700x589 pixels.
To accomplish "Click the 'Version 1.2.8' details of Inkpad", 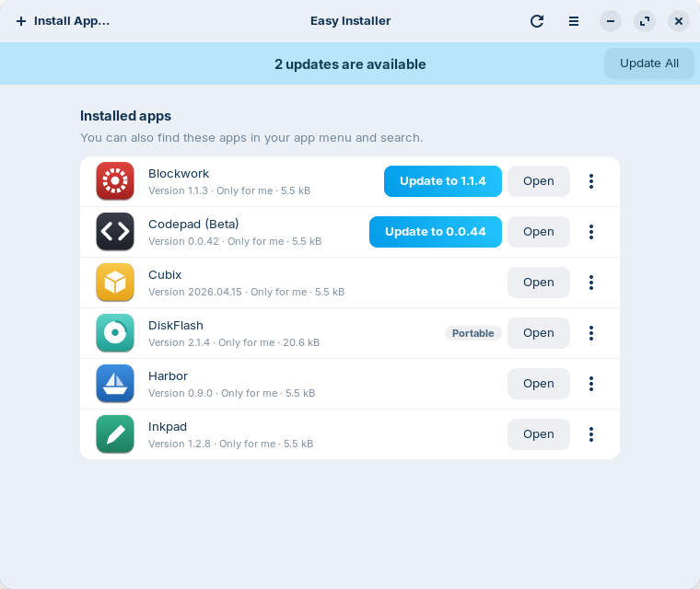I will [x=231, y=444].
